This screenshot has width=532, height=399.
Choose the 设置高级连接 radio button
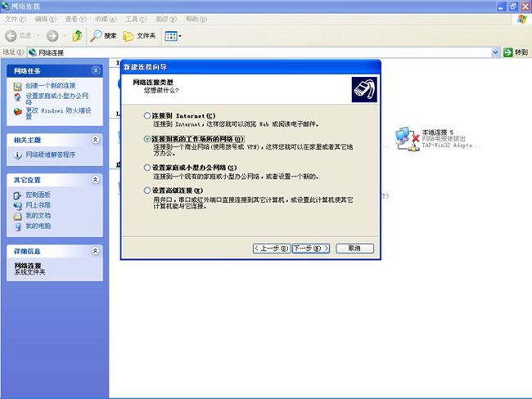[x=147, y=191]
